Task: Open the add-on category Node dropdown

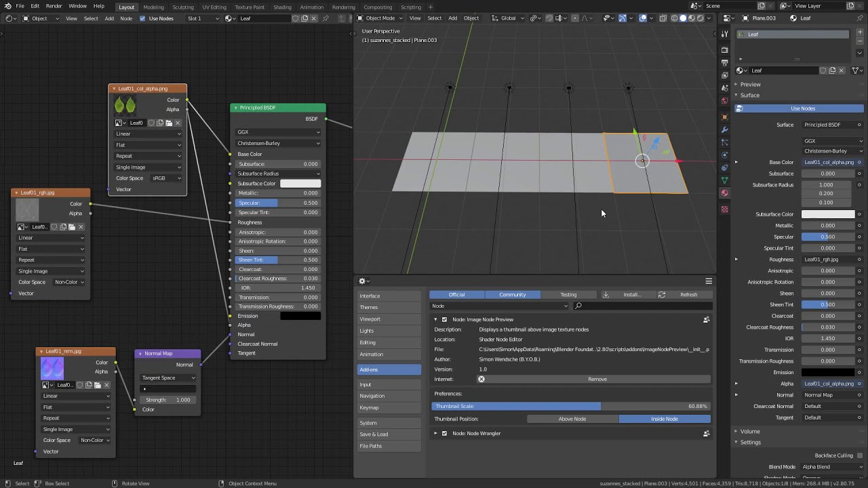Action: point(499,306)
